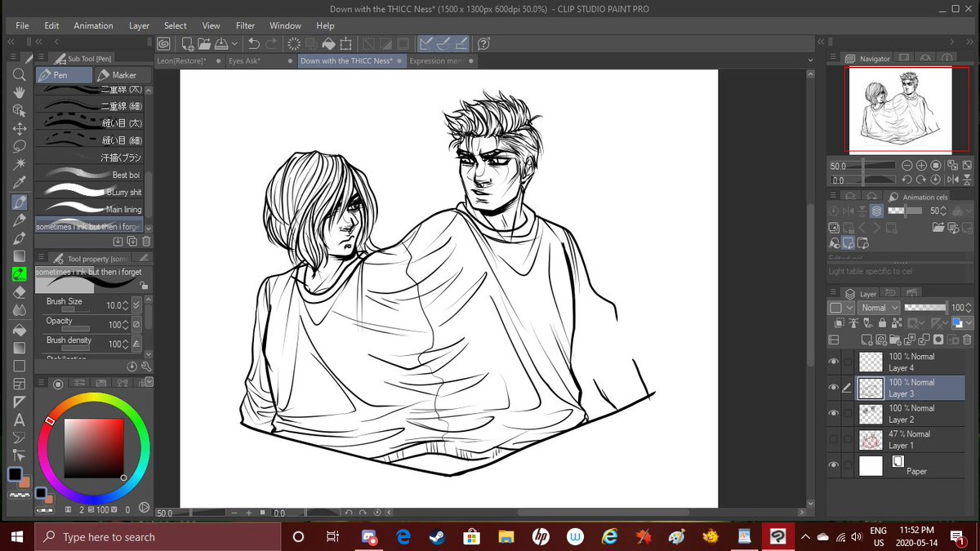
Task: Select 'Best boi' brush
Action: (x=90, y=175)
